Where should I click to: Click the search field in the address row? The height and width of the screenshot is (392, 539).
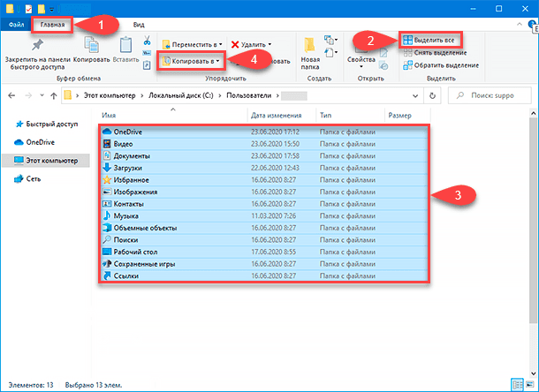(x=495, y=94)
